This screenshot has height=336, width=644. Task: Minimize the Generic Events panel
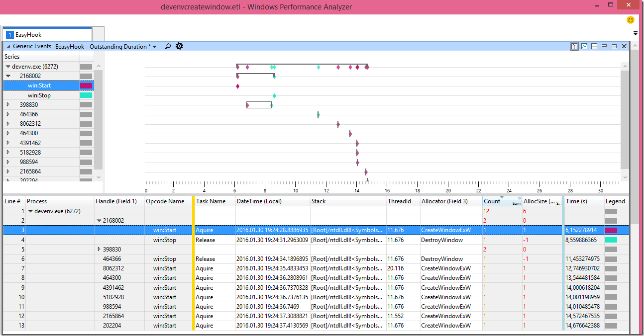point(604,46)
